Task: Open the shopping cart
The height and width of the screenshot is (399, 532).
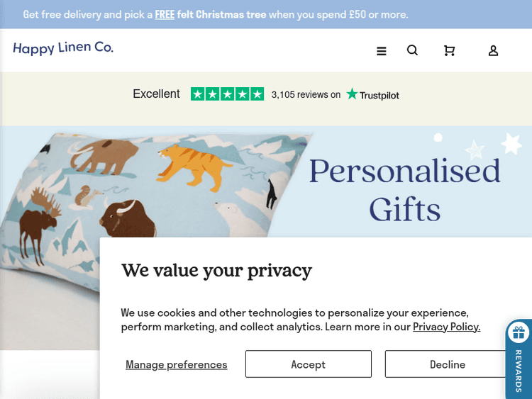Action: [449, 50]
